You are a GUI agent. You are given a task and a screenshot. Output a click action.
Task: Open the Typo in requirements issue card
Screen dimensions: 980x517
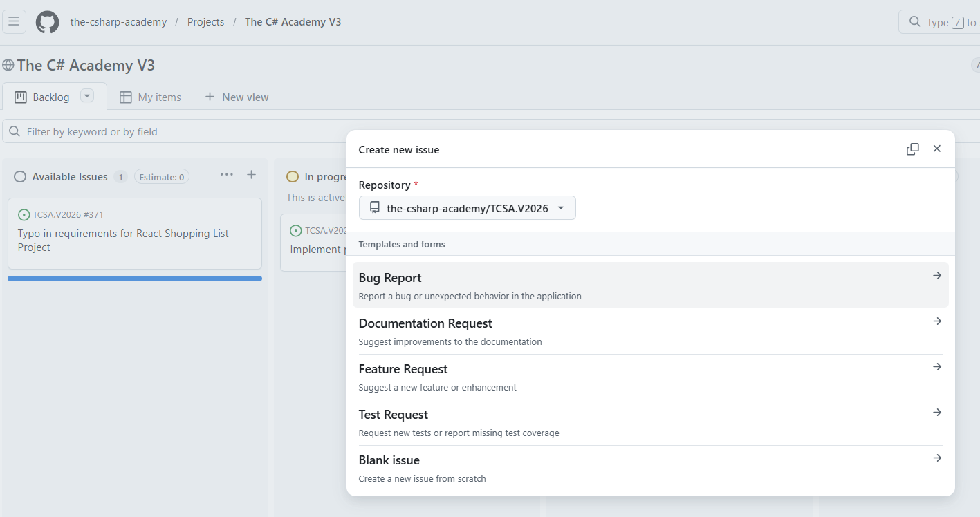pos(135,234)
